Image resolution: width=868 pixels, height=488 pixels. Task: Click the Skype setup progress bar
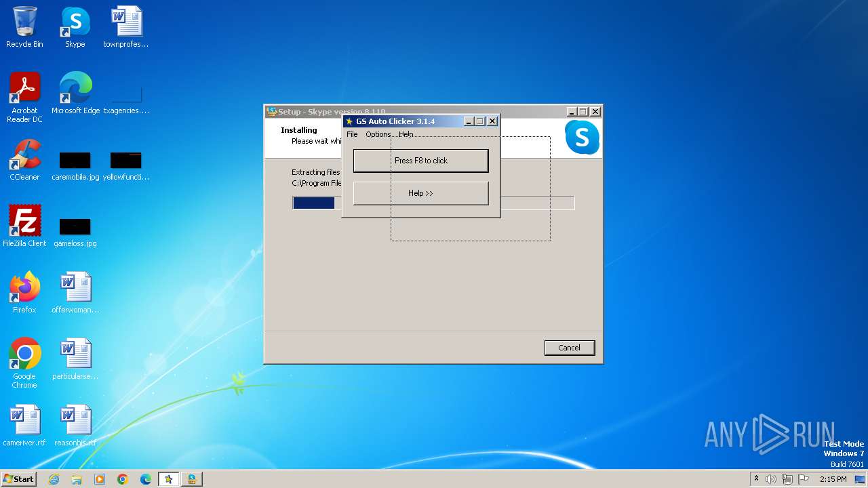[x=433, y=203]
